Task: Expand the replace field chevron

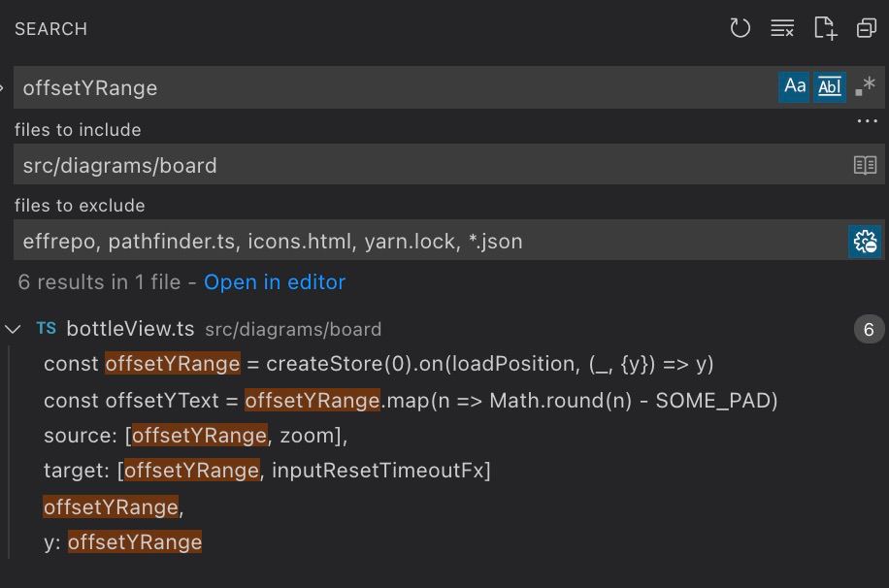Action: [x=4, y=87]
